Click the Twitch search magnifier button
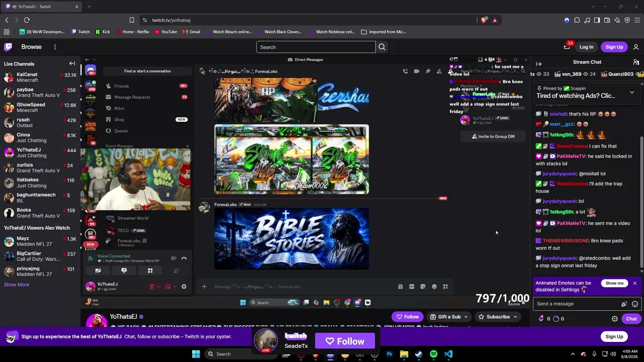 382,47
